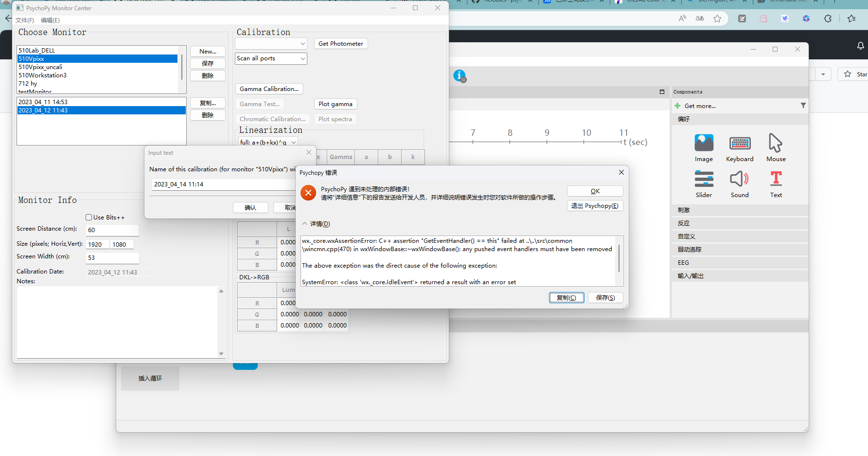Viewport: 868px width, 456px height.
Task: Open the 文件(F) menu
Action: (25, 20)
